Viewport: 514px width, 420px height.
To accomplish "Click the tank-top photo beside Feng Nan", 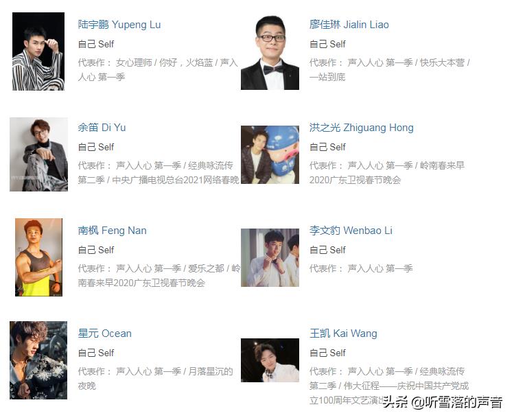I will pyautogui.click(x=38, y=257).
